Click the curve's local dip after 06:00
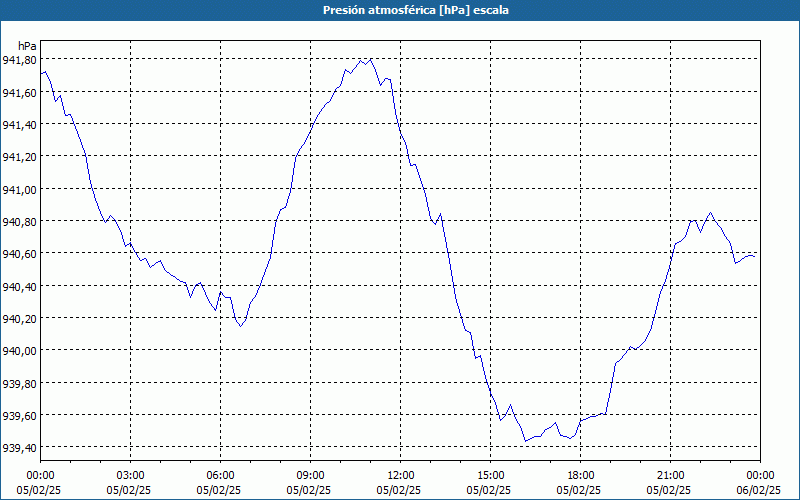Viewport: 800px width, 500px height. [x=241, y=326]
